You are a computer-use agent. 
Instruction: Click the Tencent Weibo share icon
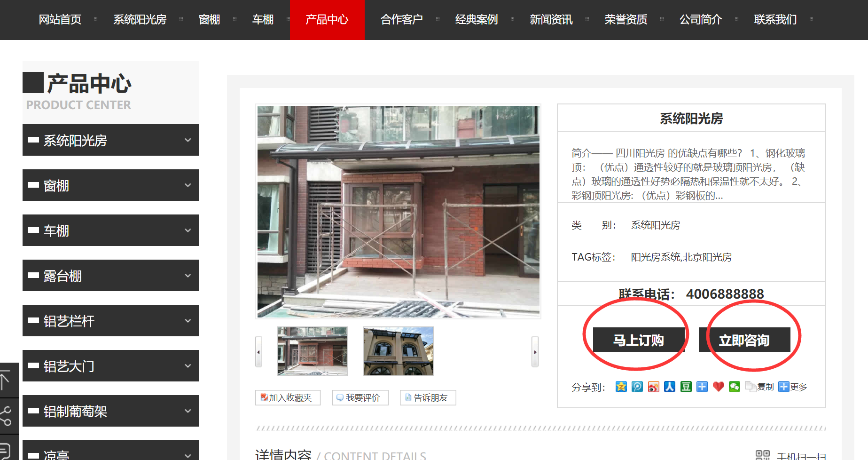[637, 387]
